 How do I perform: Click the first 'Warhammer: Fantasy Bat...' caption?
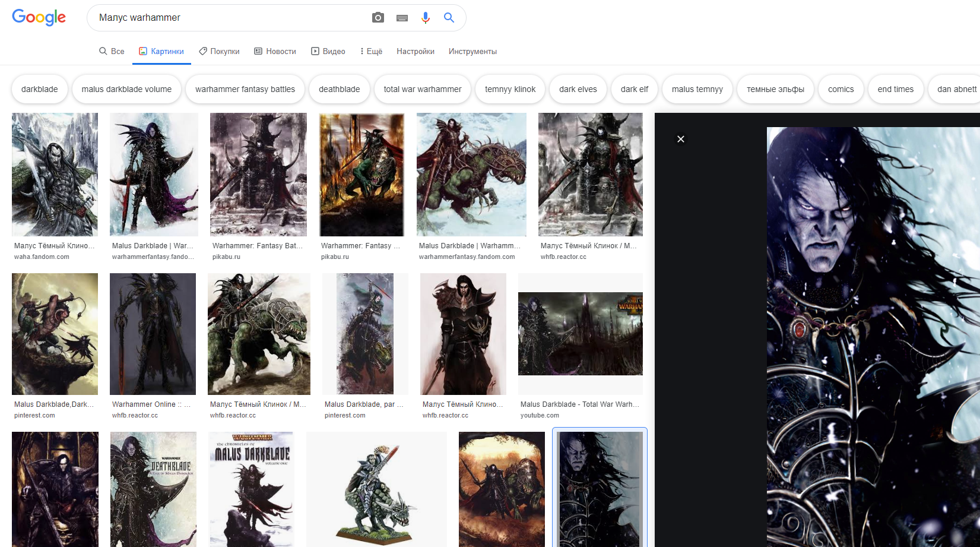tap(258, 246)
